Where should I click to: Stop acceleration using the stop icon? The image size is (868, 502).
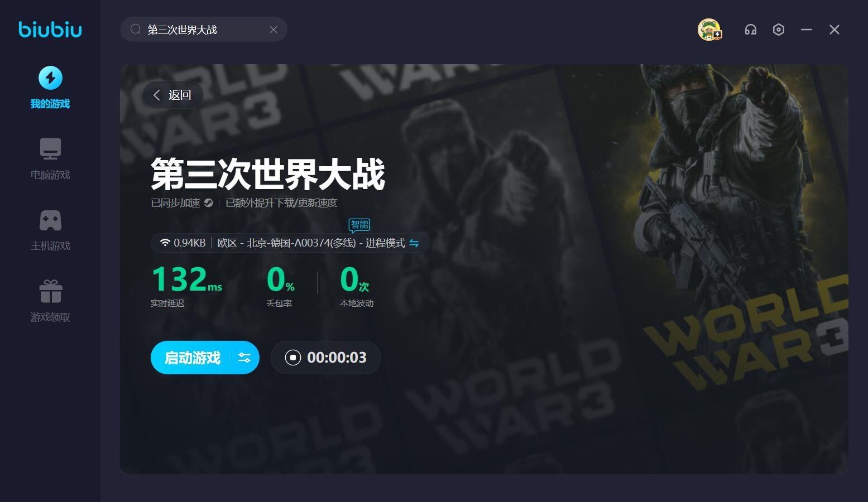coord(292,358)
